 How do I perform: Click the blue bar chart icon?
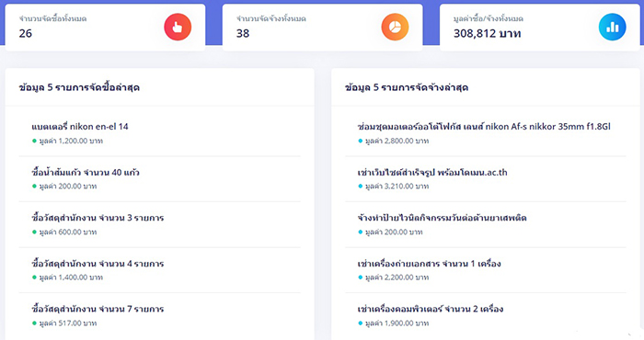click(x=612, y=27)
